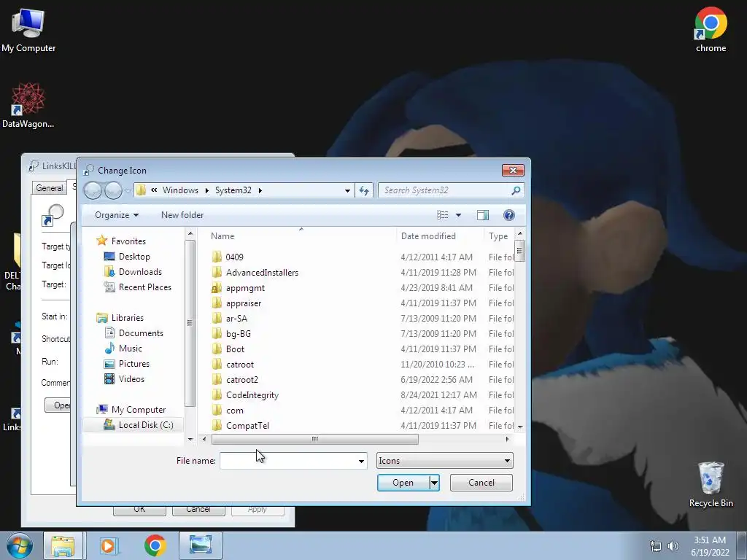The image size is (747, 560).
Task: Click the Start orb button
Action: click(x=20, y=545)
